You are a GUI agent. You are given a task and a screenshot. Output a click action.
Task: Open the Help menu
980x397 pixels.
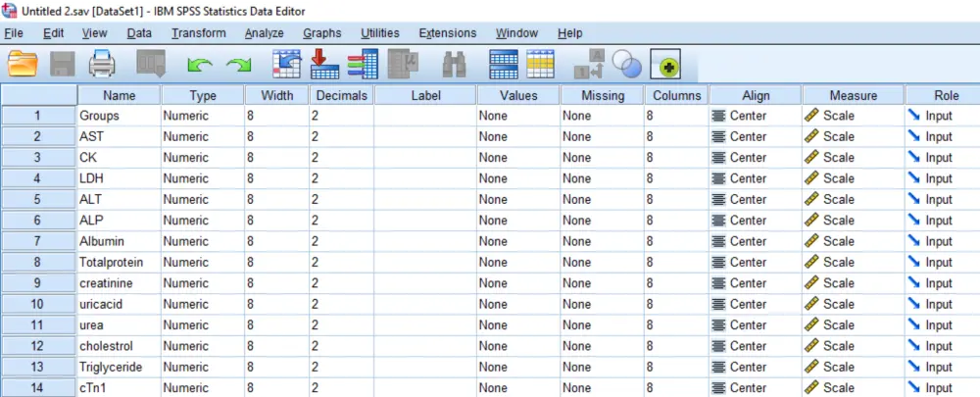[x=570, y=33]
